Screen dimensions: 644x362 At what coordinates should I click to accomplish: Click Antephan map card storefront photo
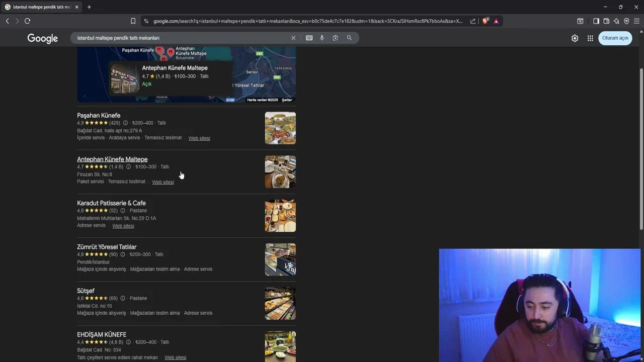tap(125, 78)
